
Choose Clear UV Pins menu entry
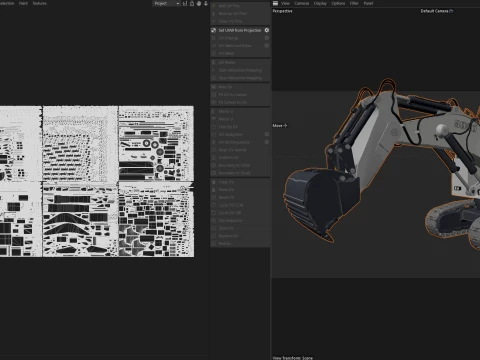[x=240, y=21]
